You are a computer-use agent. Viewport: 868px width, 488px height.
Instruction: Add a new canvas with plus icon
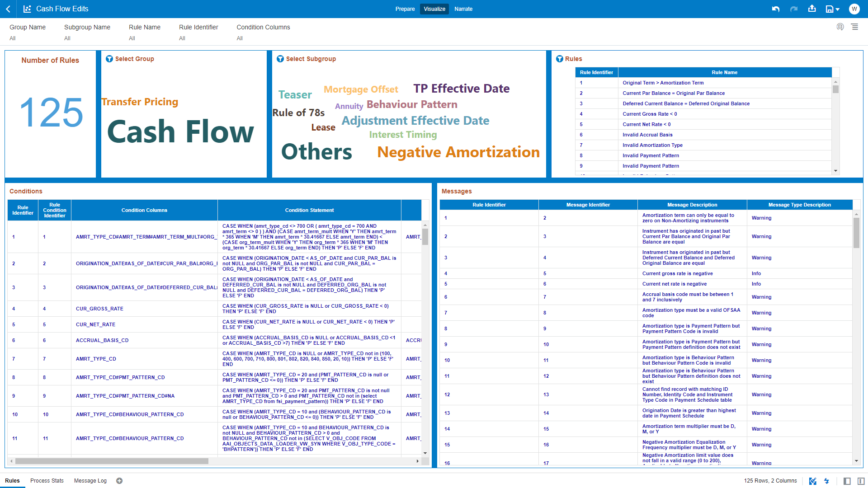point(119,481)
